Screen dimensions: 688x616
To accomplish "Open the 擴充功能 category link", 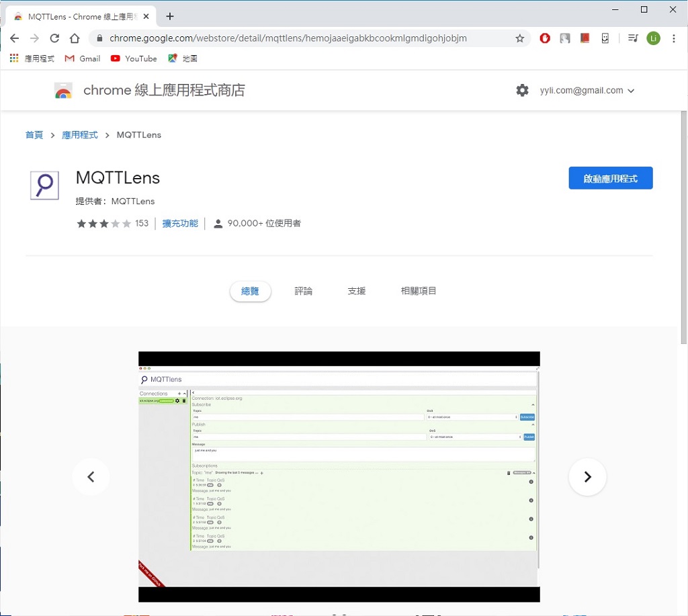I will tap(180, 223).
